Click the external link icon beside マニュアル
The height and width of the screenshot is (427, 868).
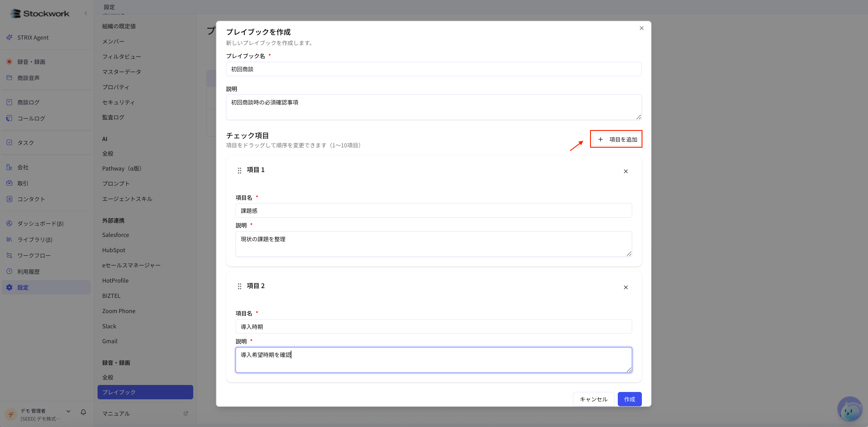click(186, 413)
